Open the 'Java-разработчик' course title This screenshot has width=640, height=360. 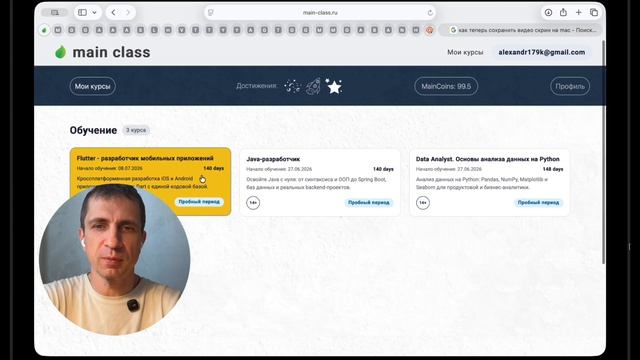point(273,159)
